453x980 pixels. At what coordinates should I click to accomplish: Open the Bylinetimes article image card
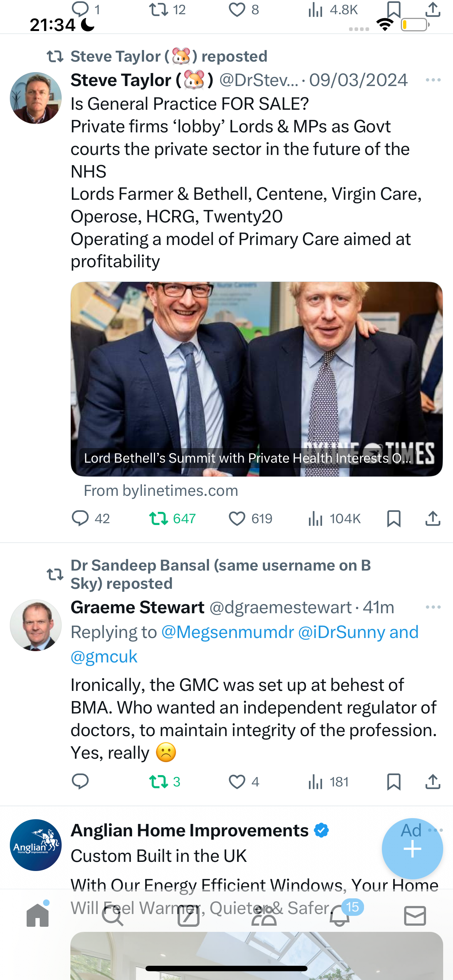256,379
